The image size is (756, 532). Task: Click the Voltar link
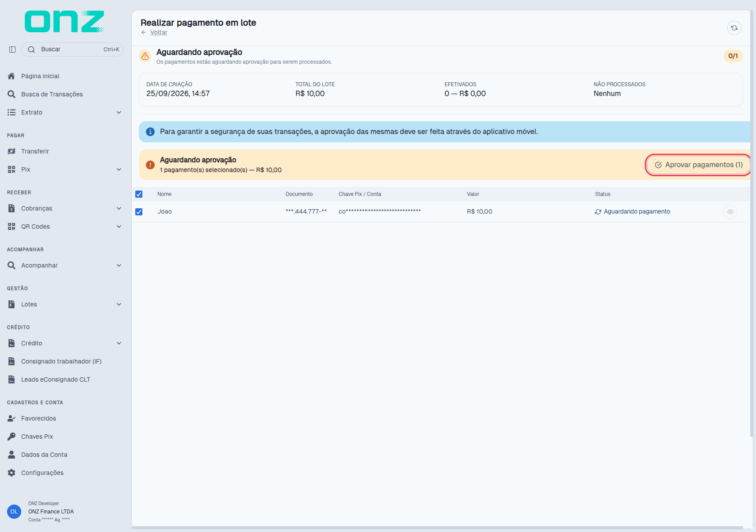(159, 32)
